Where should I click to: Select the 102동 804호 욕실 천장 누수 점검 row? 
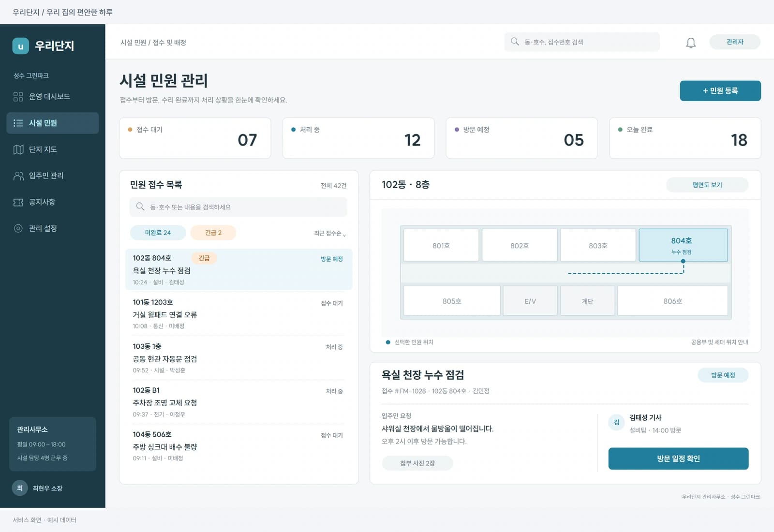tap(238, 269)
